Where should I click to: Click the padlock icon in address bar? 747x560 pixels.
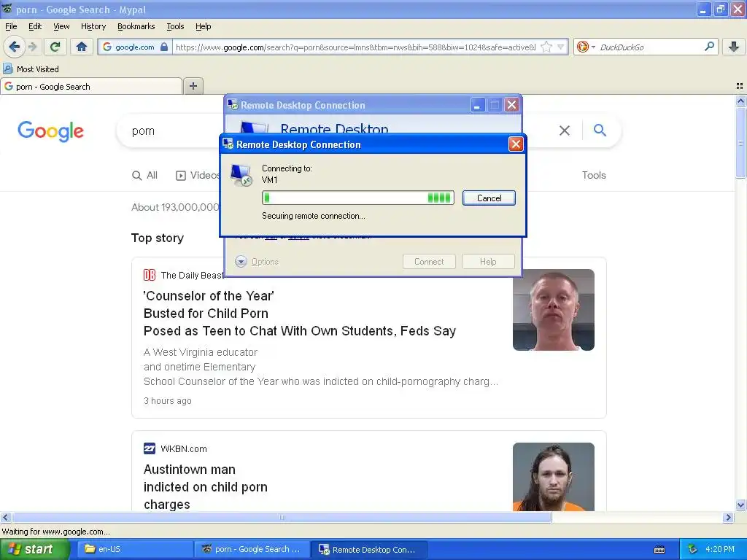[164, 47]
